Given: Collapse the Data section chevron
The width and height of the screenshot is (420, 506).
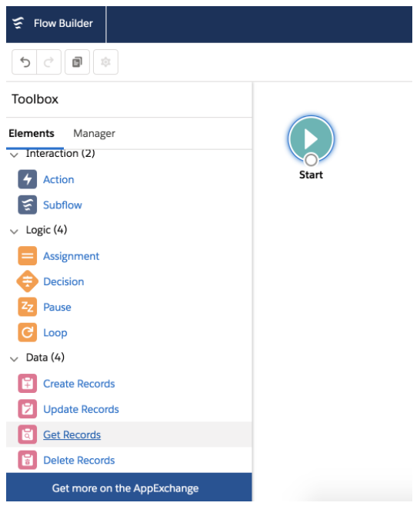Looking at the screenshot, I should click(x=14, y=359).
